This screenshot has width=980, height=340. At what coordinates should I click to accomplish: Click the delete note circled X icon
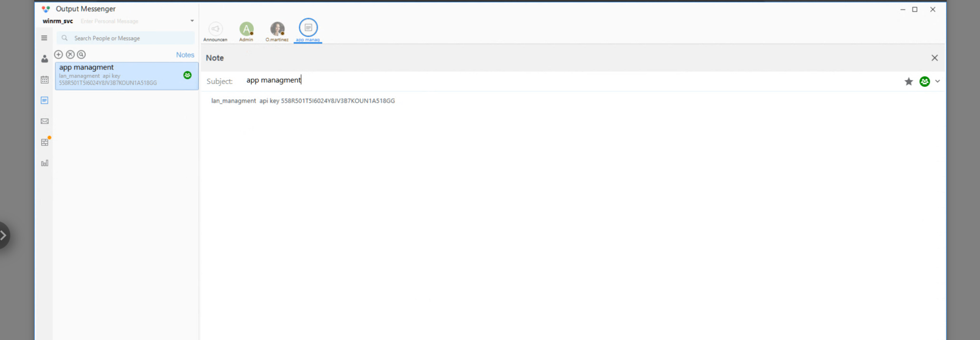(x=70, y=54)
